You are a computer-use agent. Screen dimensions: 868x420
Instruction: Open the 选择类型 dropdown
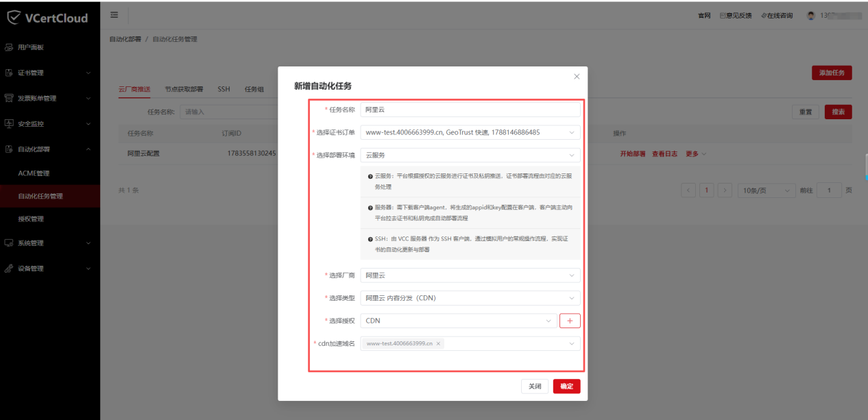470,298
